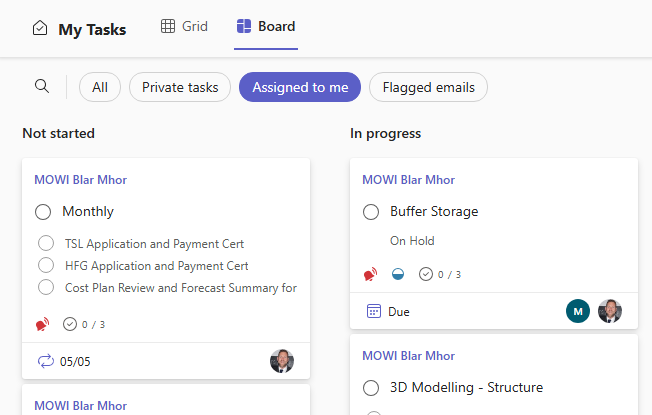
Task: Select the Board view tab
Action: click(x=266, y=26)
